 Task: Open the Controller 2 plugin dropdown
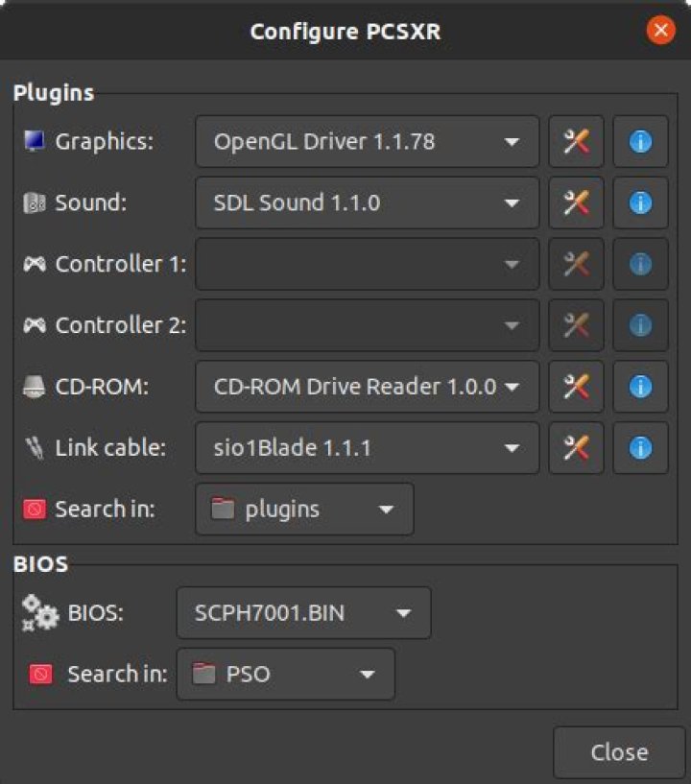tap(368, 325)
